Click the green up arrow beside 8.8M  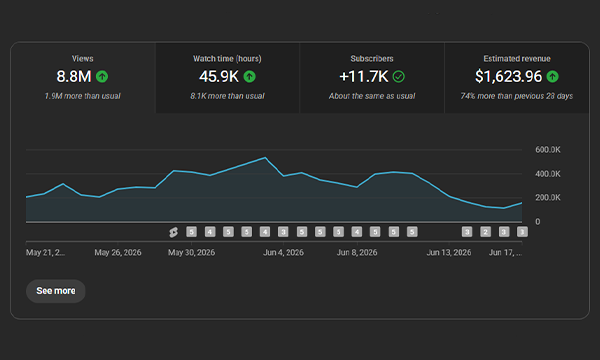[x=102, y=77]
